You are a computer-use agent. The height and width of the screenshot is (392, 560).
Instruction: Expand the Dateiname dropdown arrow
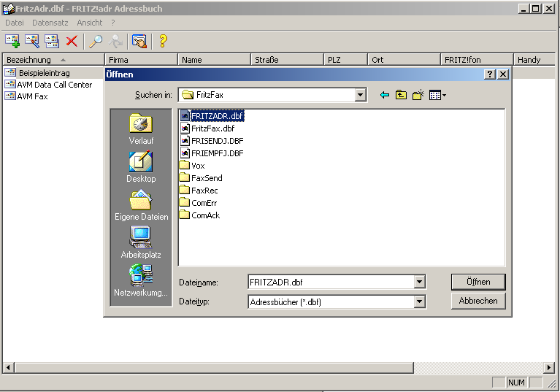pos(419,282)
